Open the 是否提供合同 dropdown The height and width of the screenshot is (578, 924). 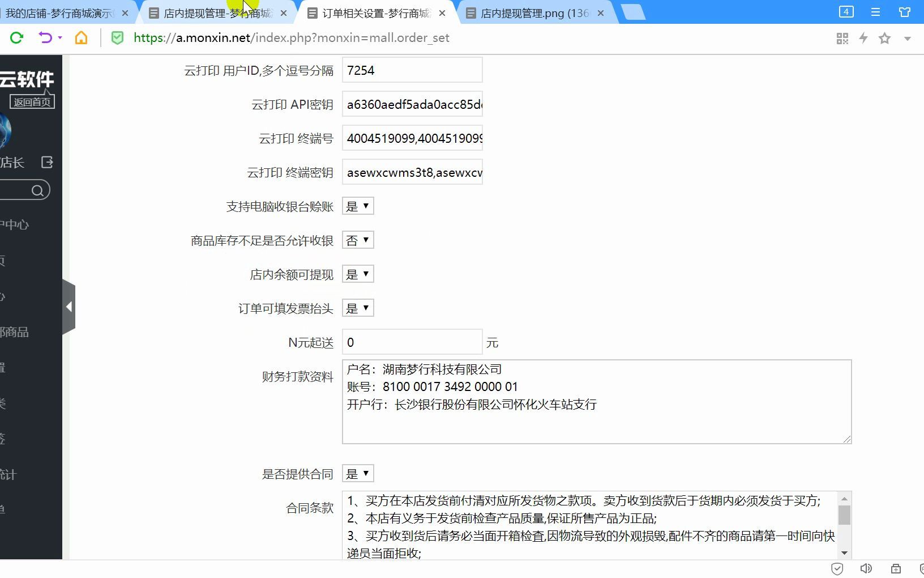358,474
